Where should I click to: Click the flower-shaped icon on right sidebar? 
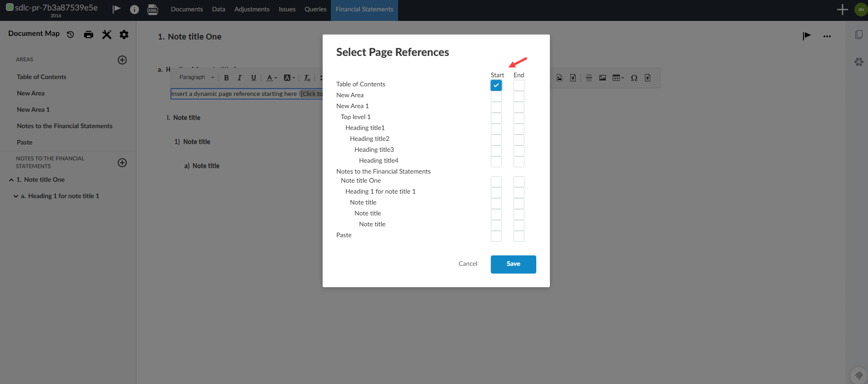click(x=859, y=62)
